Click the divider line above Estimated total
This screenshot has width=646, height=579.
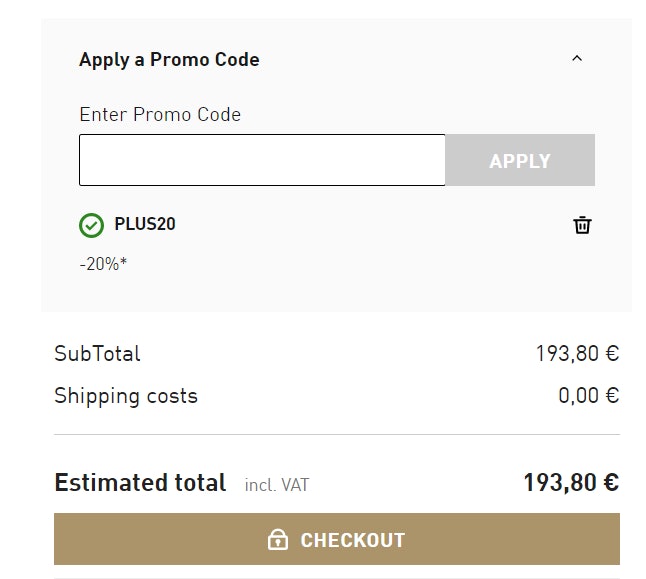337,435
